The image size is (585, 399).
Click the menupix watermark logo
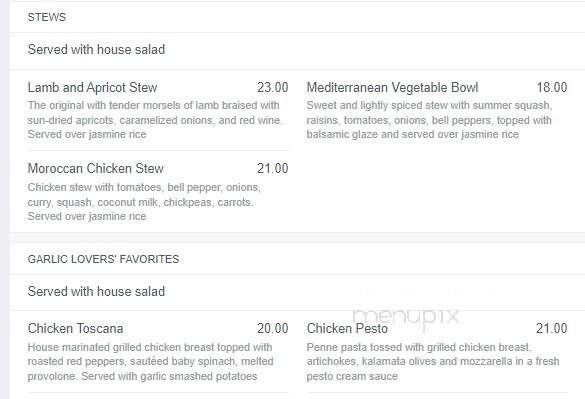[x=406, y=317]
